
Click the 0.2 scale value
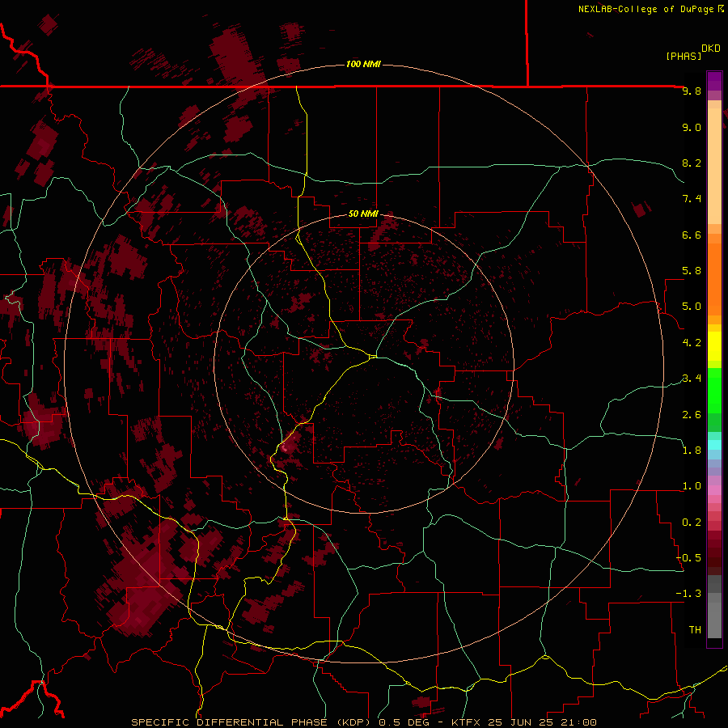[692, 523]
